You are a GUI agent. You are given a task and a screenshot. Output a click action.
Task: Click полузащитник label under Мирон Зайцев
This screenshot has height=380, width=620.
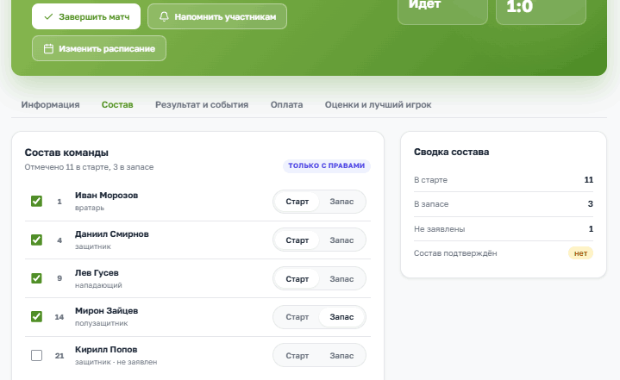tap(102, 323)
